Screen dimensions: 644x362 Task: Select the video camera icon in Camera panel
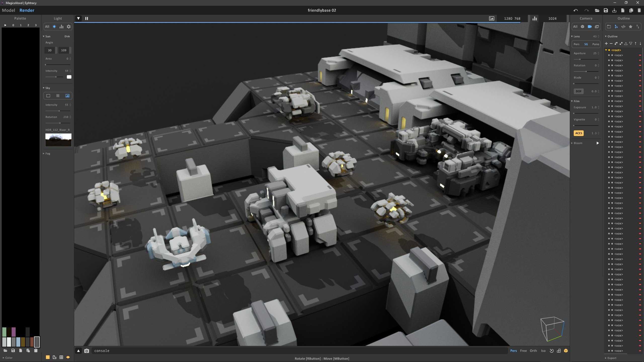coord(590,27)
